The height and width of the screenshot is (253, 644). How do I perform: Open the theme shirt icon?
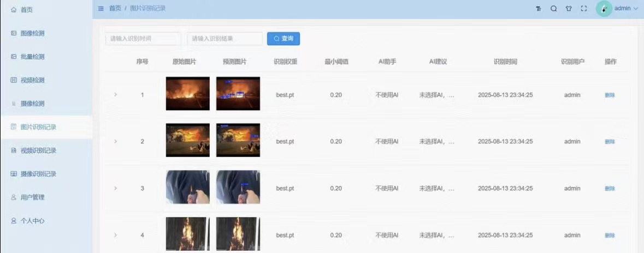[x=569, y=9]
